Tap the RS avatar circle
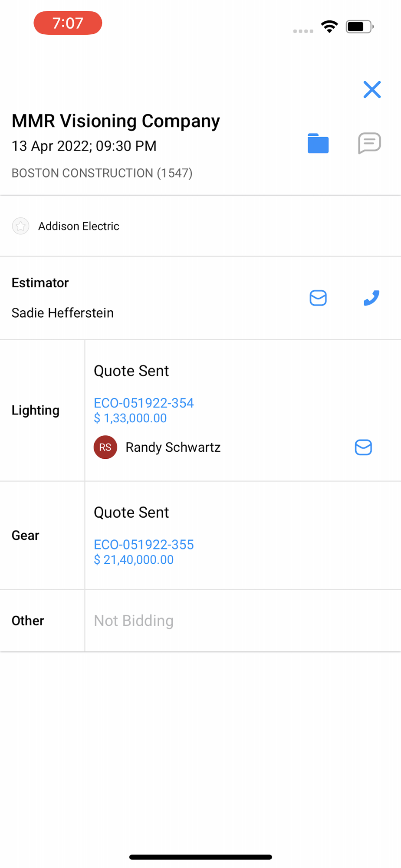 click(105, 447)
